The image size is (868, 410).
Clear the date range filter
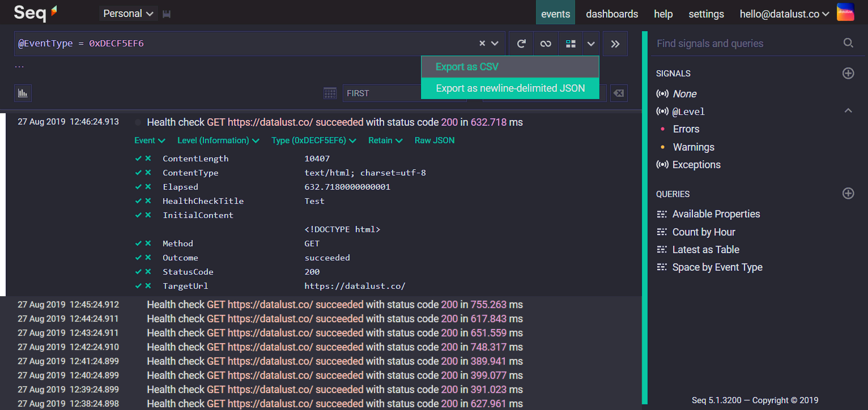pos(619,93)
